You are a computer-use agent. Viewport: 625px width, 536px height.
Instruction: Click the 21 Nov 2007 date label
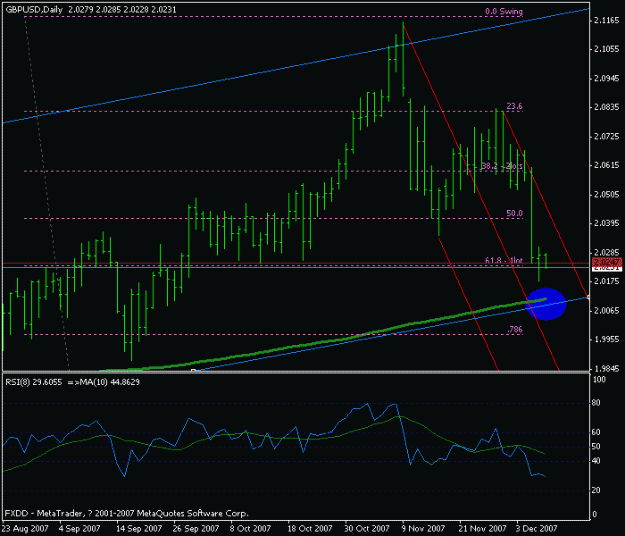(x=482, y=529)
